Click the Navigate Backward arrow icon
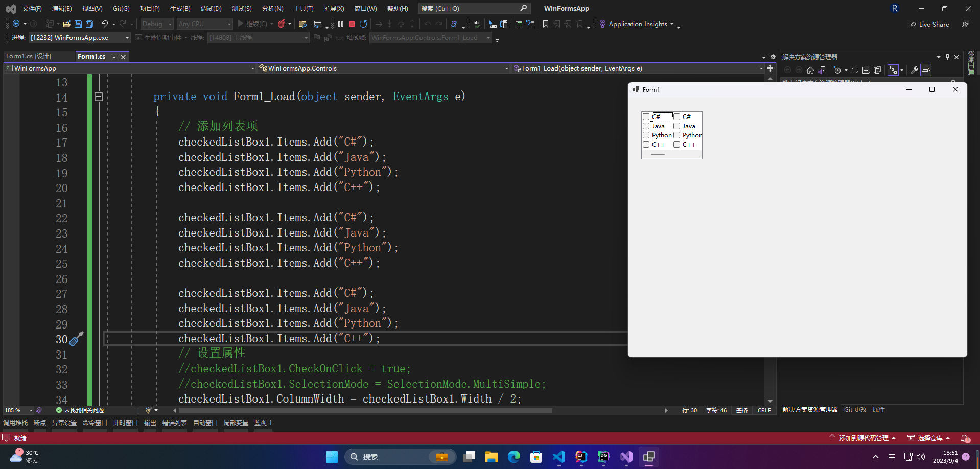The height and width of the screenshot is (469, 980). coord(16,24)
